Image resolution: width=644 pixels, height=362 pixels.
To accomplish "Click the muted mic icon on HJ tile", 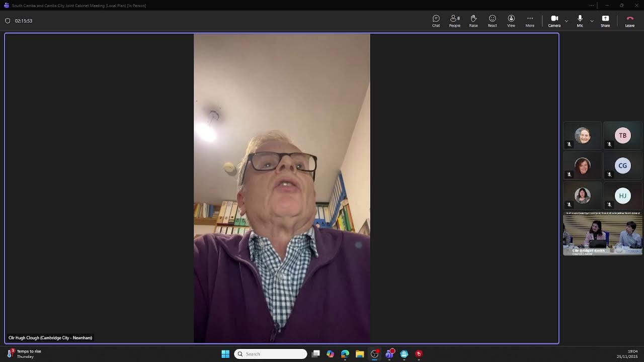I will (609, 205).
